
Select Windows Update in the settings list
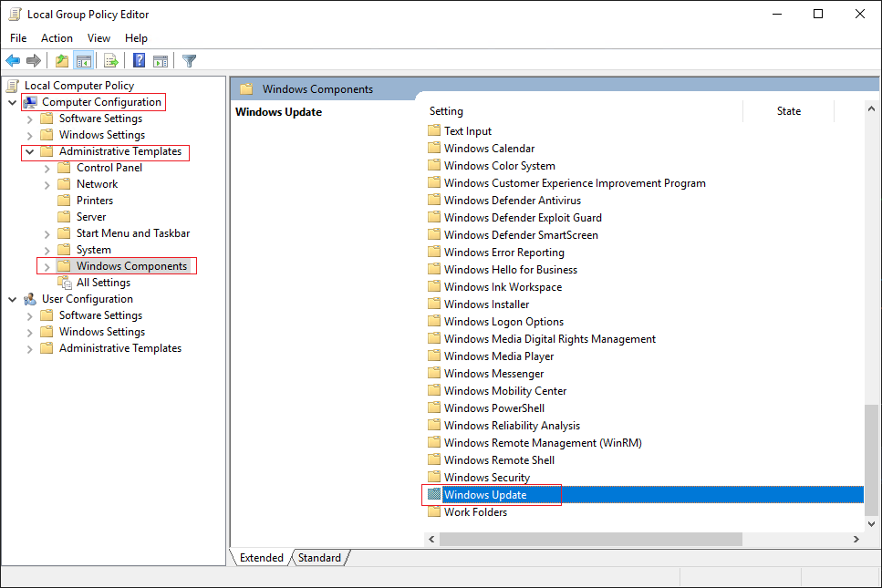pos(645,495)
